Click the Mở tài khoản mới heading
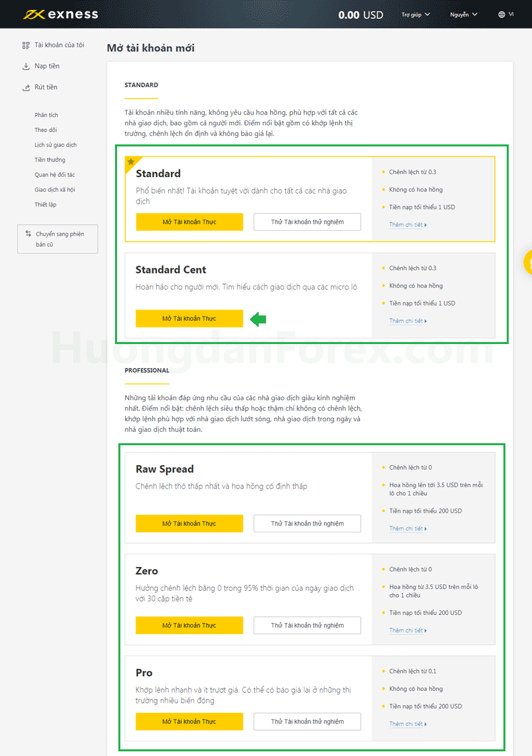532x756 pixels. (x=151, y=48)
